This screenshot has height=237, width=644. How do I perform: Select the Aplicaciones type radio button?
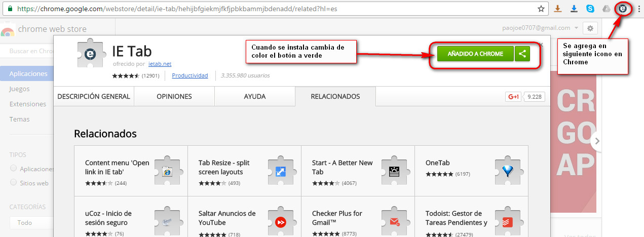click(x=14, y=168)
